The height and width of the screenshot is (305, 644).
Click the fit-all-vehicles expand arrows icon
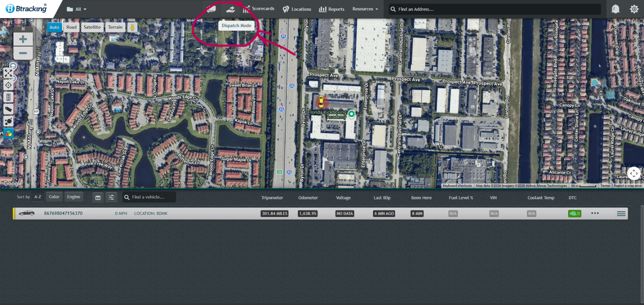click(x=8, y=74)
